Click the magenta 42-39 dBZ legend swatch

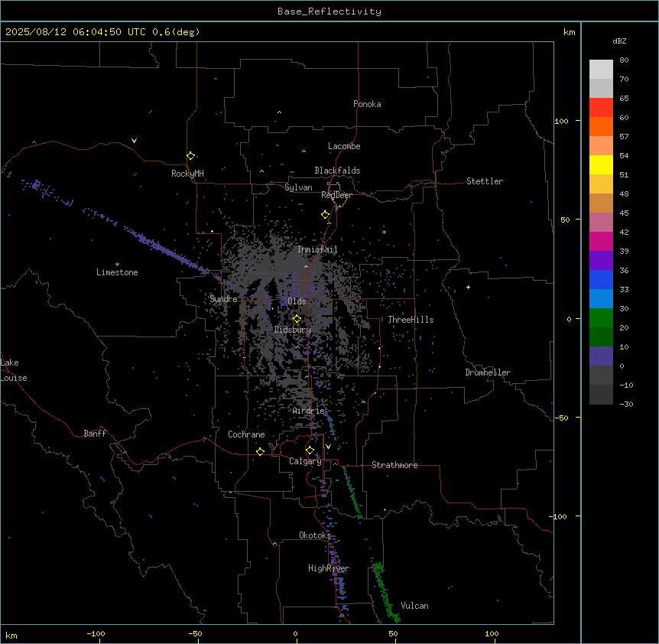(x=601, y=241)
